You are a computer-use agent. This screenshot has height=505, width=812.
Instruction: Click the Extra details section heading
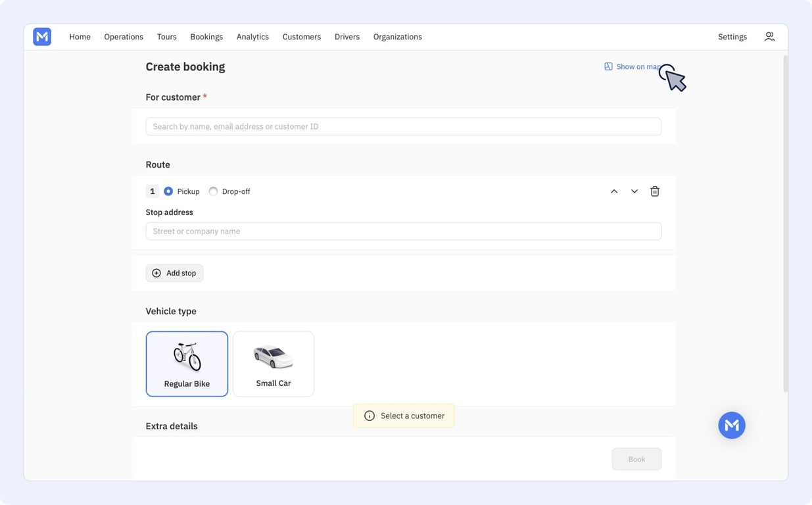(172, 426)
